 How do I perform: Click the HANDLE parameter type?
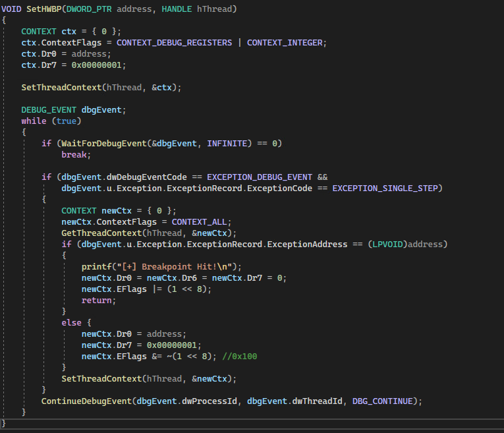point(177,9)
